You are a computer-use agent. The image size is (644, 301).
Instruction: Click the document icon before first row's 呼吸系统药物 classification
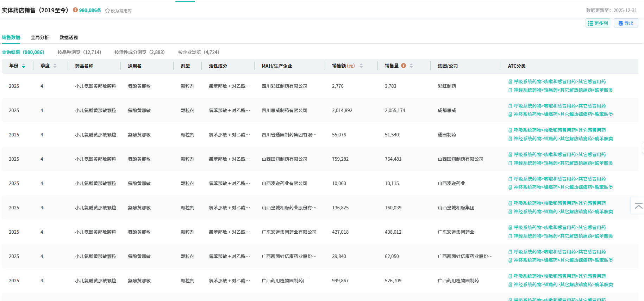pyautogui.click(x=510, y=82)
